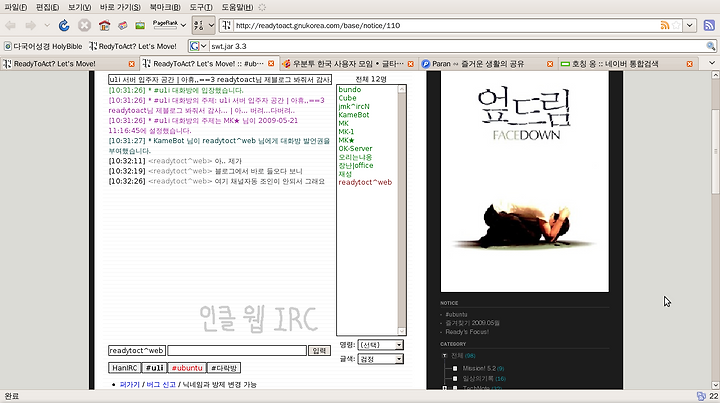Open the 편집 menu
The image size is (720, 403).
click(47, 7)
